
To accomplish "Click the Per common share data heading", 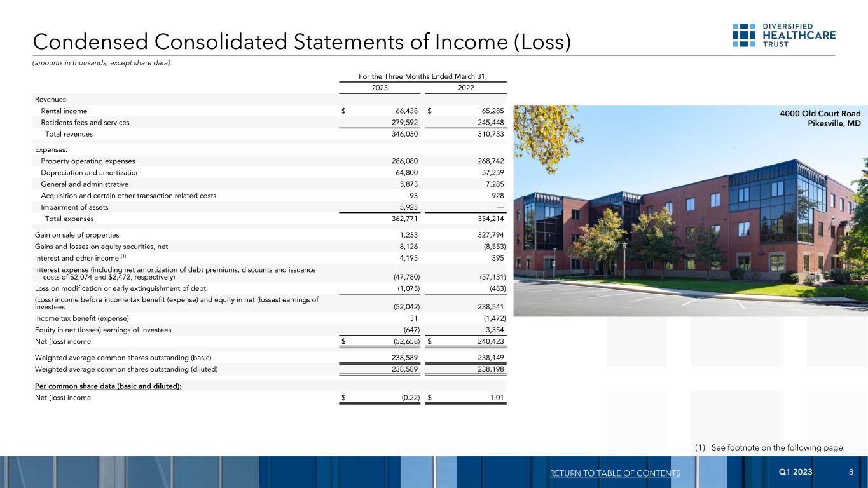I will [108, 386].
